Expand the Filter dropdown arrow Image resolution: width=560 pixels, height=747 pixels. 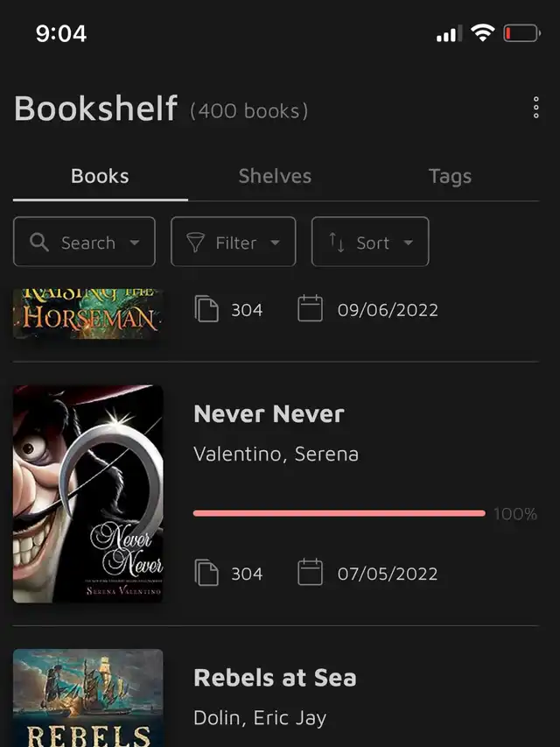pos(276,243)
